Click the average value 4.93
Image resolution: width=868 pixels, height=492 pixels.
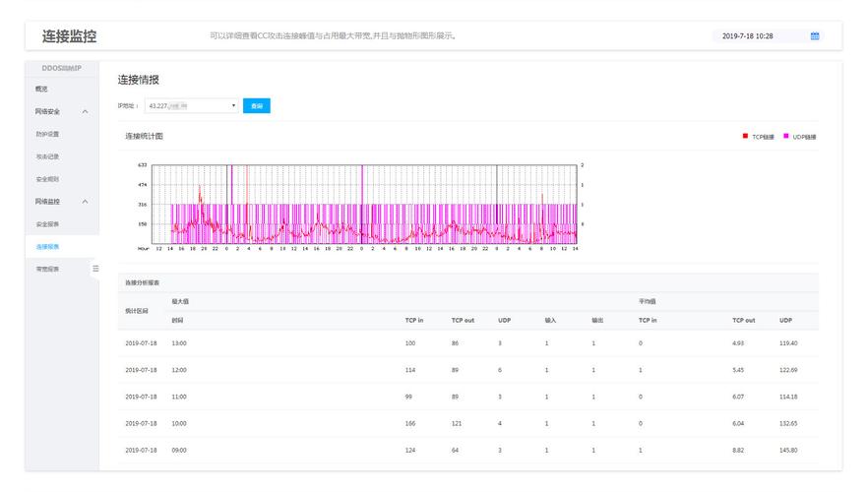pos(738,343)
